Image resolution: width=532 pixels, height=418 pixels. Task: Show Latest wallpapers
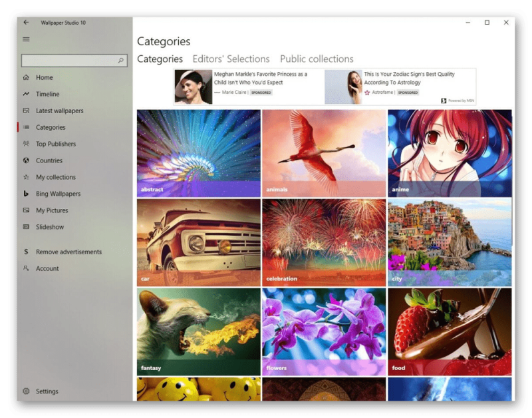(x=74, y=110)
